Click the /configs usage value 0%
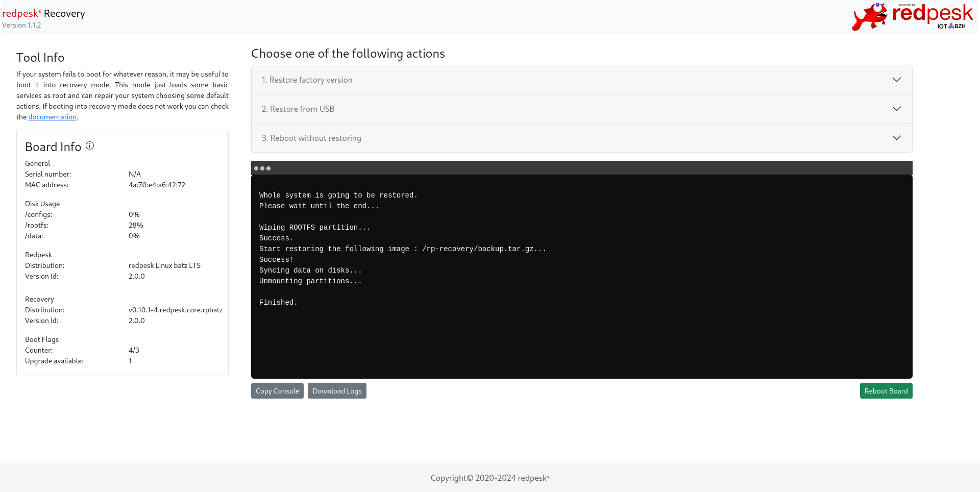 click(134, 214)
